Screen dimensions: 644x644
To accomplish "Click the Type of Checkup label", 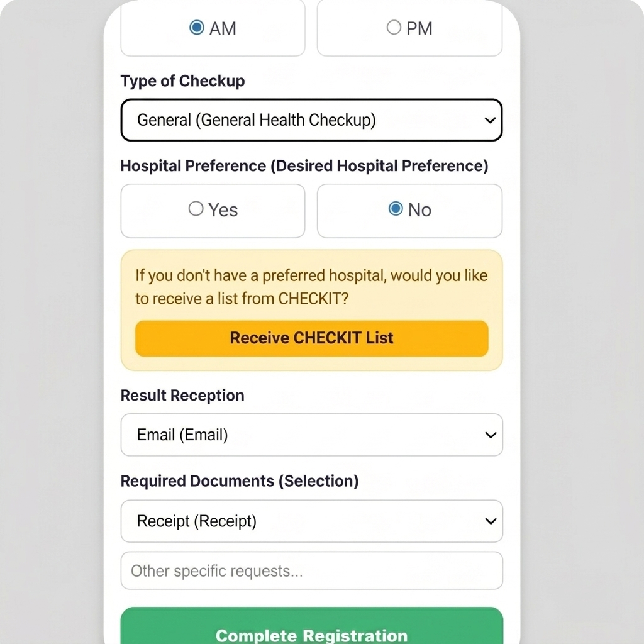I will (x=182, y=81).
